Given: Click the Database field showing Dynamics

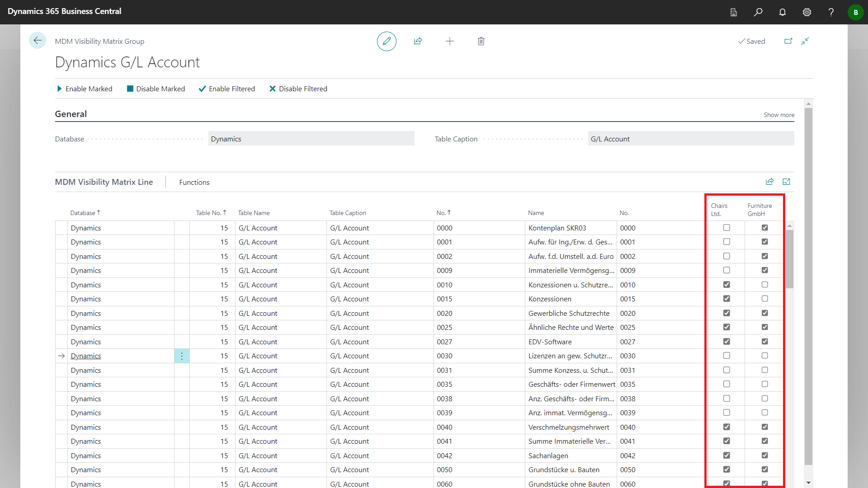Looking at the screenshot, I should coord(311,139).
